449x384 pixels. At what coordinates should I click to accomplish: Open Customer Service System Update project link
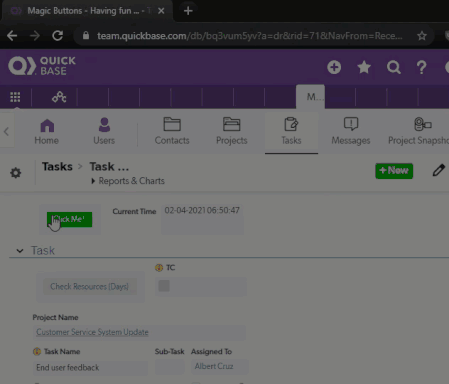pos(92,332)
